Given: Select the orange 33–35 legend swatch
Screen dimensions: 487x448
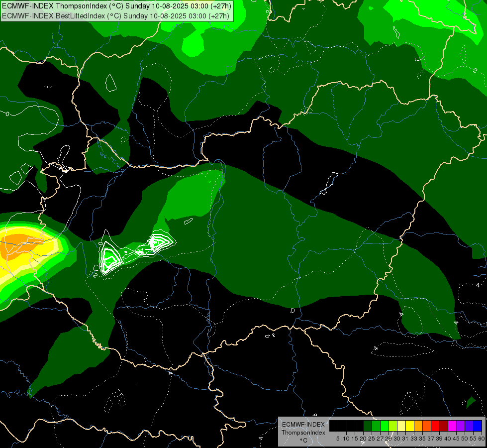Looking at the screenshot, I should (x=418, y=426).
